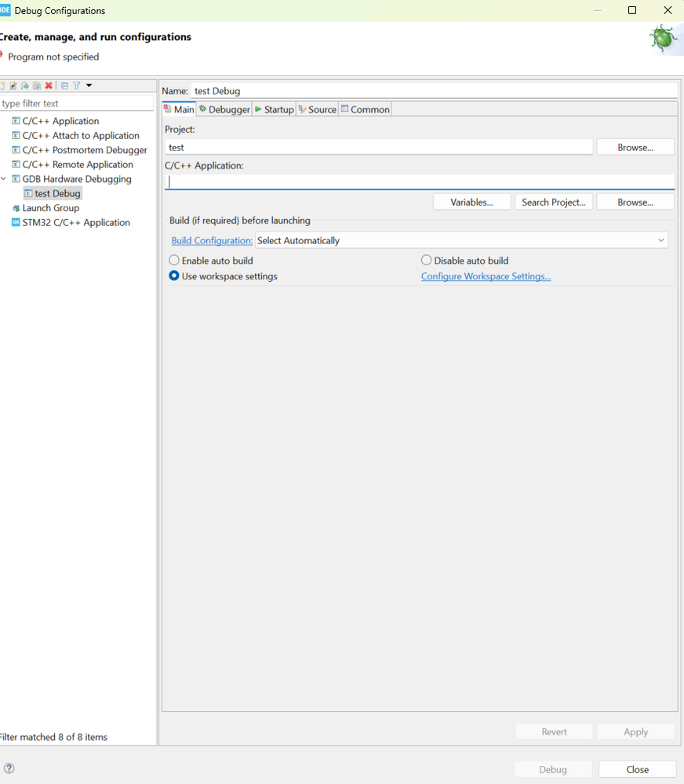
Task: Browse for the C/C++ application file
Action: pos(635,202)
